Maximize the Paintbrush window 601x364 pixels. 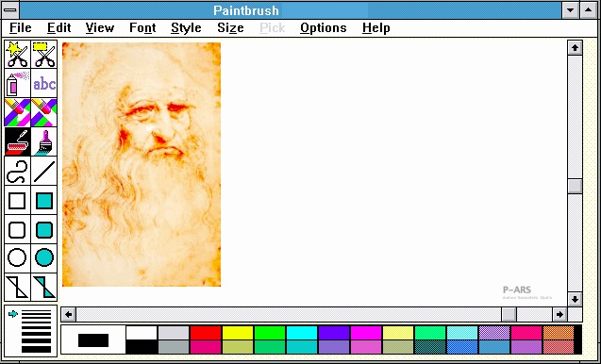tap(589, 10)
